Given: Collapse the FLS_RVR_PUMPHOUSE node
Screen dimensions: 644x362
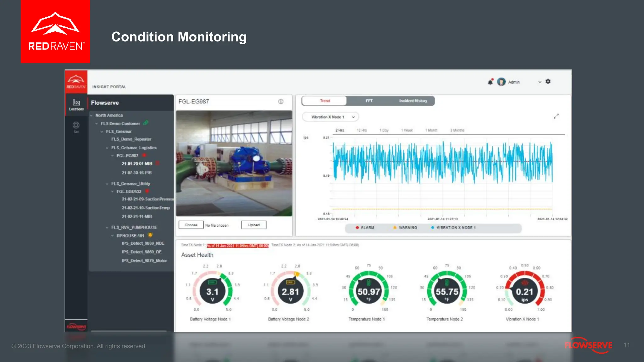Looking at the screenshot, I should click(x=107, y=227).
